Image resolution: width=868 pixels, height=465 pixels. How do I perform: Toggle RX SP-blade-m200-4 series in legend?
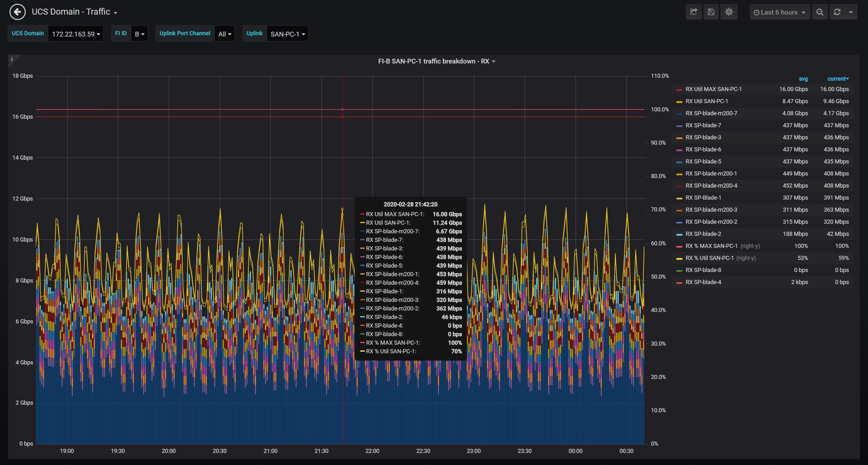tap(711, 186)
